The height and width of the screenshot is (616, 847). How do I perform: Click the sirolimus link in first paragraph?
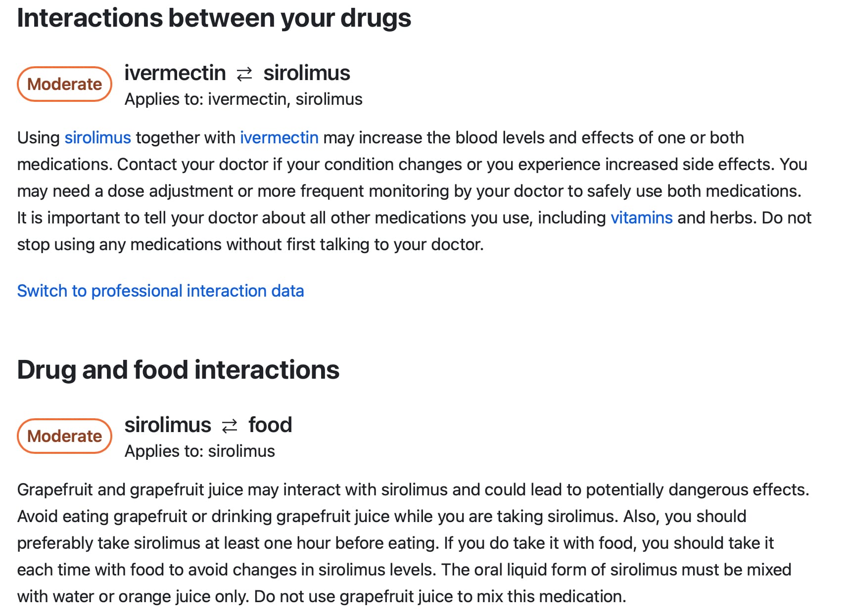97,137
